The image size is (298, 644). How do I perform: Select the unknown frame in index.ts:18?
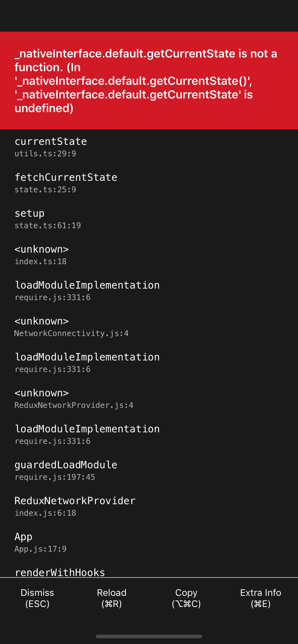pos(41,249)
